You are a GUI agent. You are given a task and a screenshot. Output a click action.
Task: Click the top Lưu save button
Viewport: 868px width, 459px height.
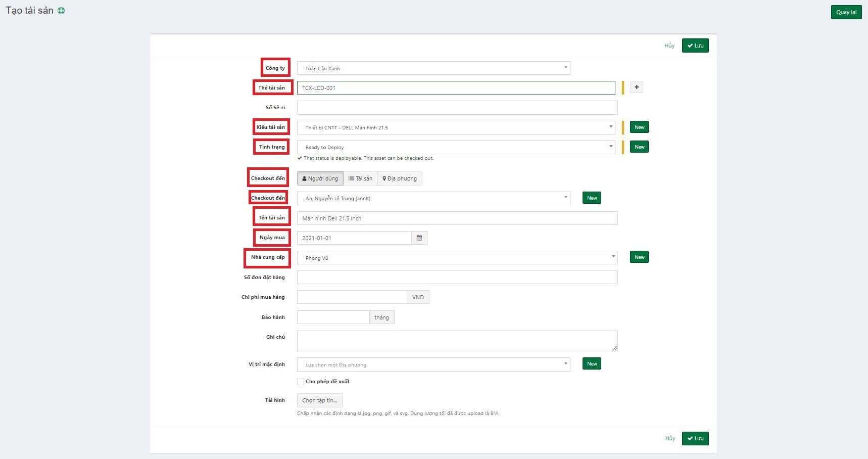[x=695, y=45]
